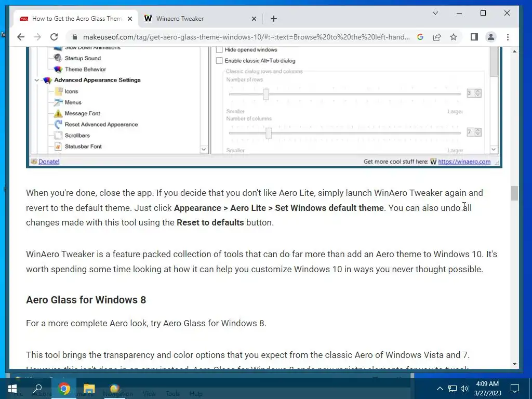Click the page scrollbar up arrow
Viewport: 532px width, 399px height.
tap(515, 51)
